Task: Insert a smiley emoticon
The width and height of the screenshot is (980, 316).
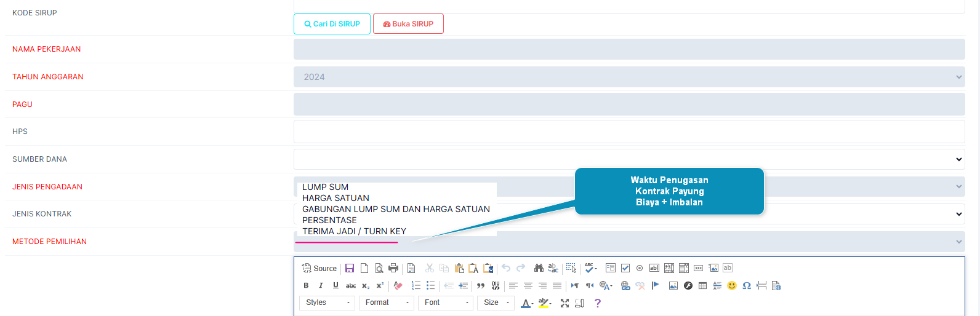Action: click(732, 285)
